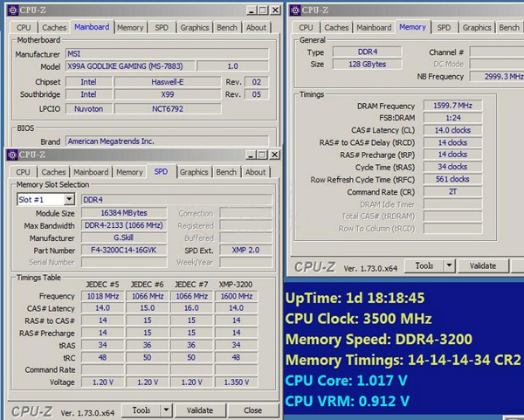This screenshot has width=524, height=420.
Task: Click CPU VRM 0.912 V readout
Action: pos(348,401)
